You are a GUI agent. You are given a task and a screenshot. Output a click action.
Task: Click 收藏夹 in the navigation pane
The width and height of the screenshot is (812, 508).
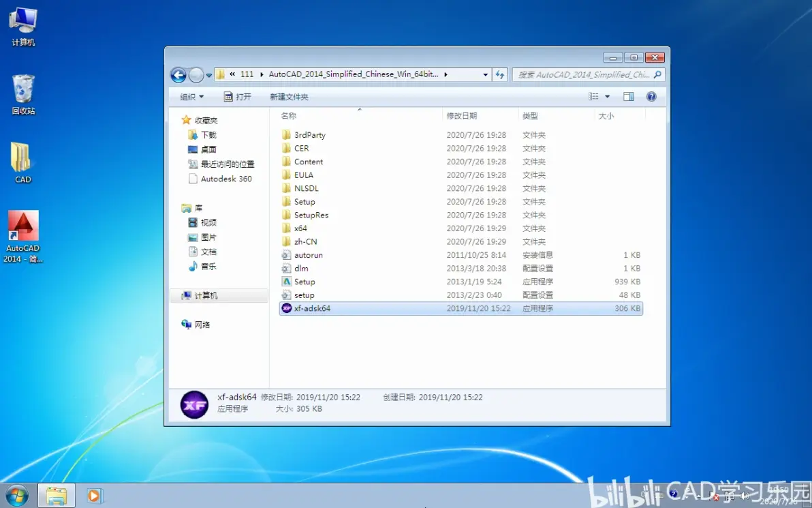click(206, 120)
